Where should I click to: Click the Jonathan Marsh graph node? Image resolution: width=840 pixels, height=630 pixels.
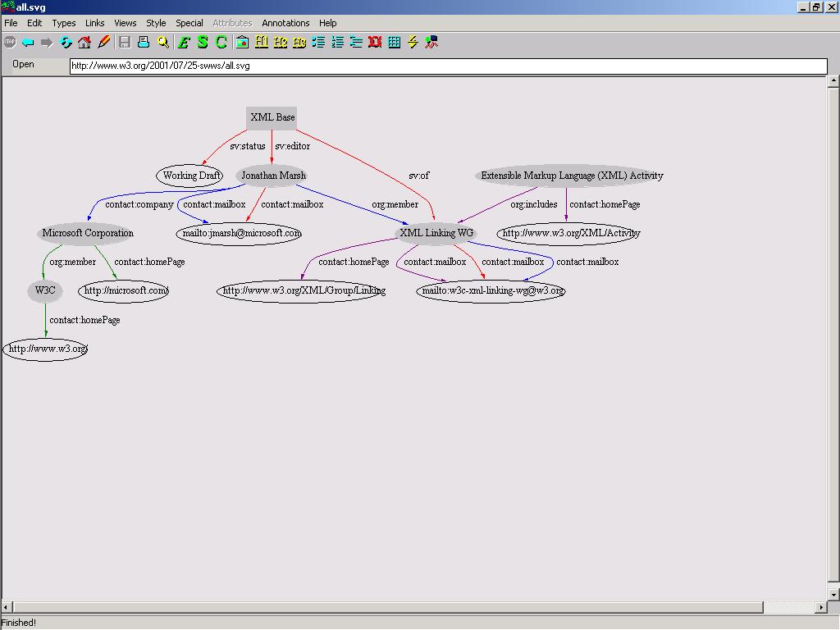tap(273, 176)
